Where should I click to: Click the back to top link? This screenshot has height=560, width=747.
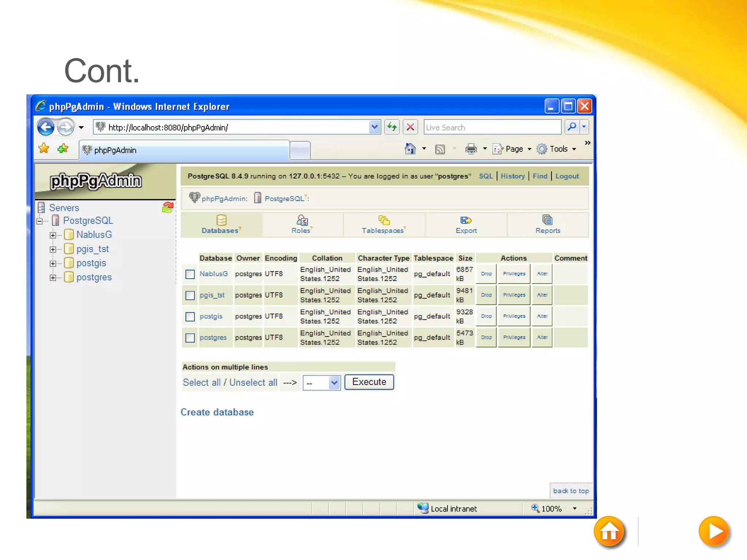(571, 491)
